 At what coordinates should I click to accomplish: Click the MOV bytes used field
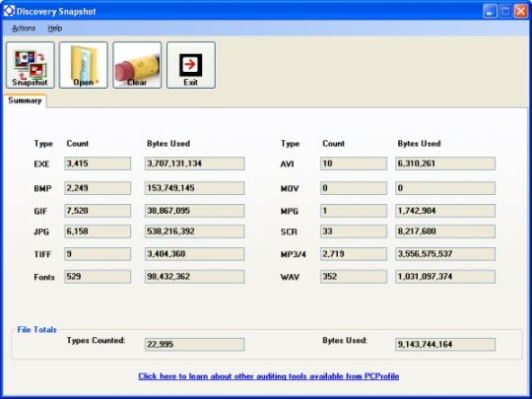(x=445, y=188)
